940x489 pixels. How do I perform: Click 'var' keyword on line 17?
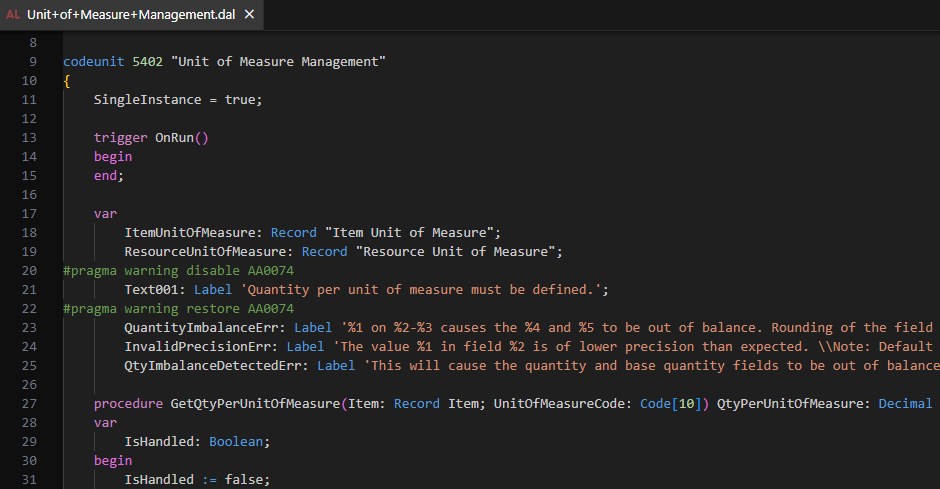(x=105, y=214)
